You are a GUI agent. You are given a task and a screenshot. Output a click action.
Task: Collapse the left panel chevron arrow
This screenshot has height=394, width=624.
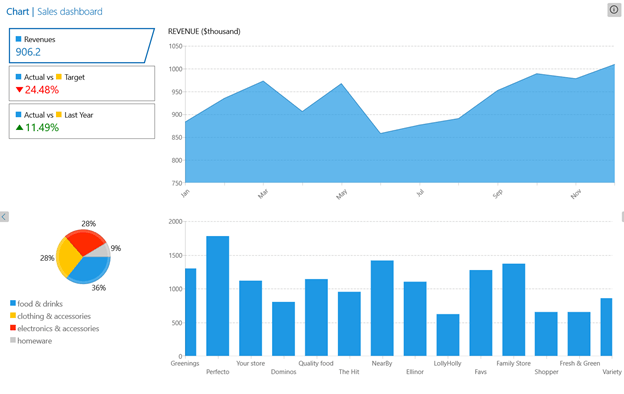4,217
